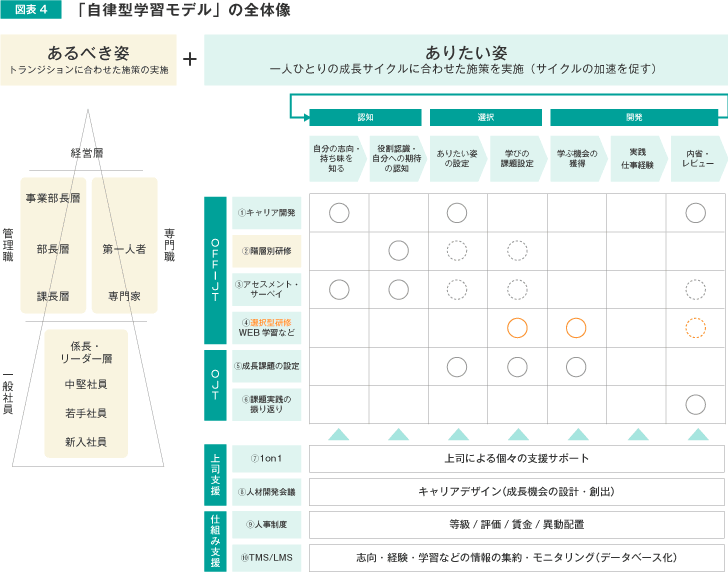Click the 学びの課題設定 step arrow
The width and height of the screenshot is (728, 586).
pos(517,158)
